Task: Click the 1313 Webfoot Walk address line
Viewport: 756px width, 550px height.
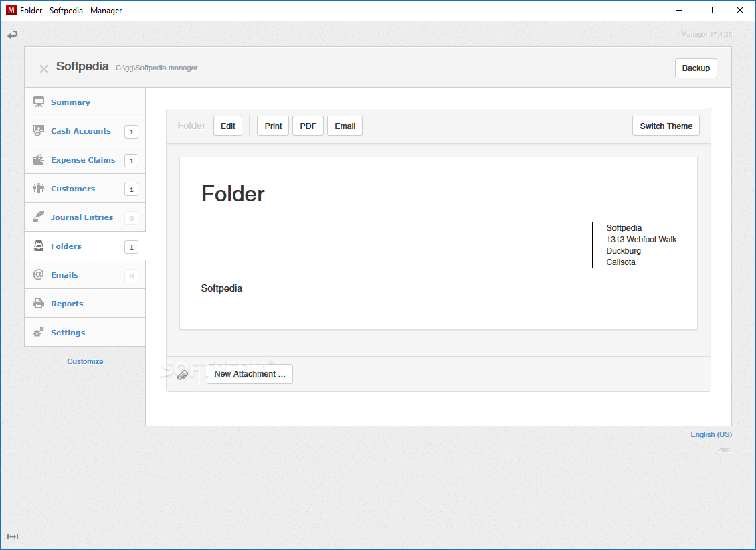Action: coord(641,239)
